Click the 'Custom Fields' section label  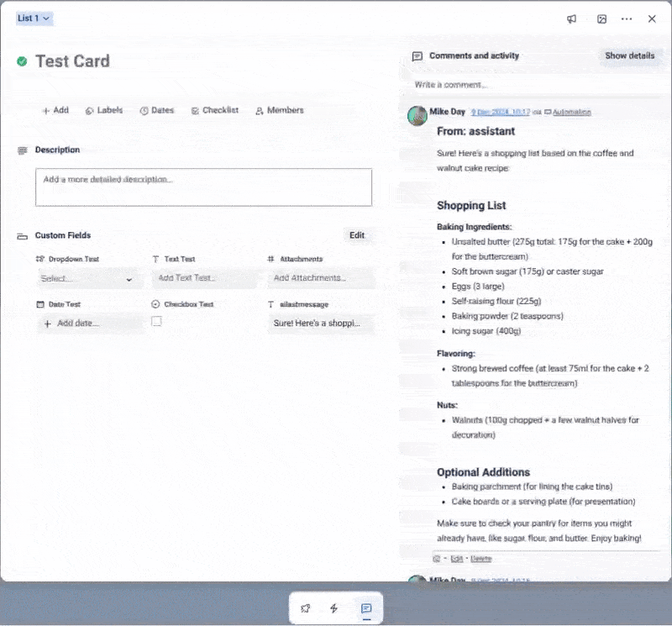(x=63, y=235)
